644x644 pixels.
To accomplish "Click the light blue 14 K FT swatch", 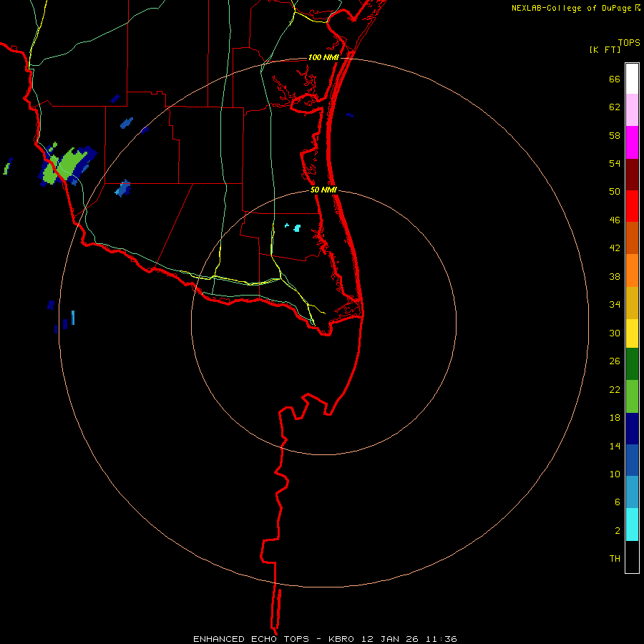I will click(x=632, y=492).
